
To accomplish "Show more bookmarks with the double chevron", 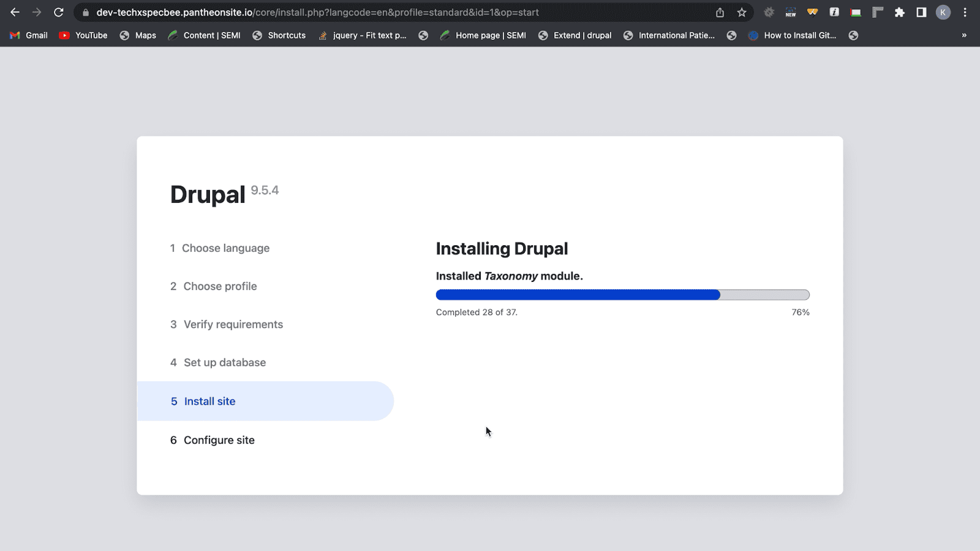I will [x=964, y=36].
